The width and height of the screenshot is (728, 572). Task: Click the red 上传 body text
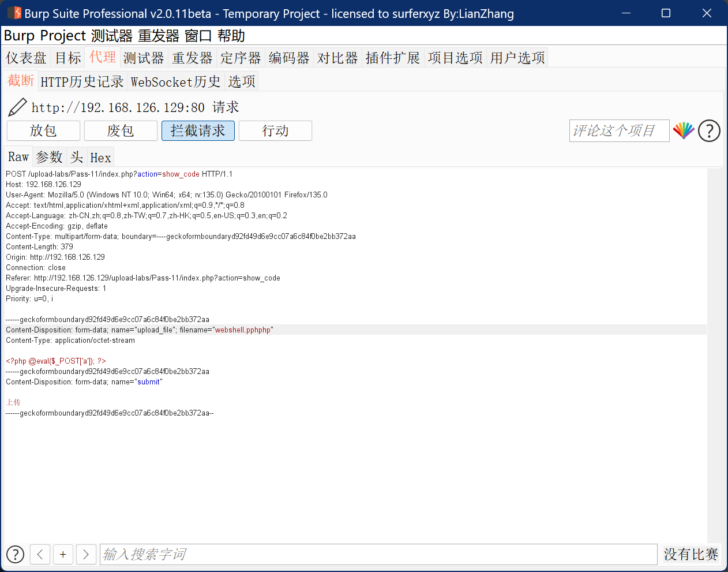click(13, 402)
